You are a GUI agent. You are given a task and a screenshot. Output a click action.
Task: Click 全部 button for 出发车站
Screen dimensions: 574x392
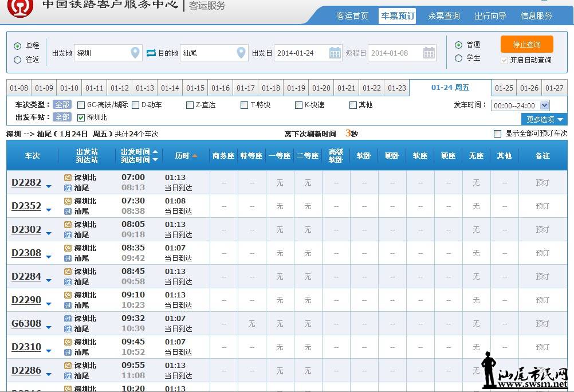click(x=62, y=117)
